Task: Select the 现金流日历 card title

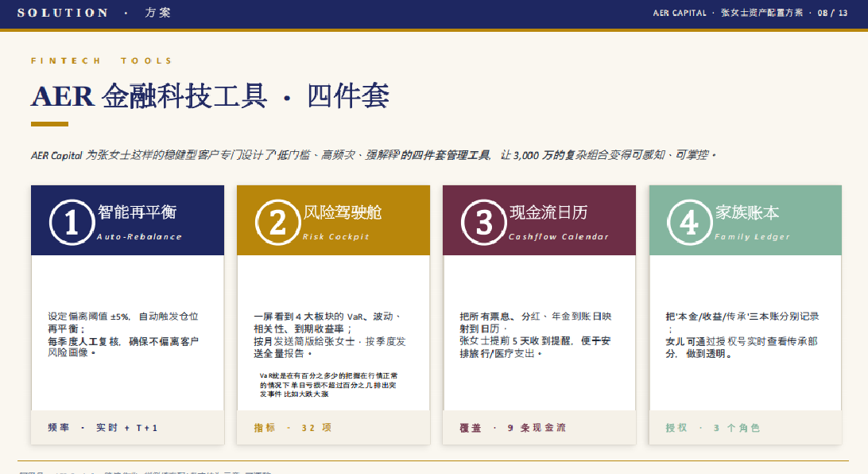Action: pos(548,212)
